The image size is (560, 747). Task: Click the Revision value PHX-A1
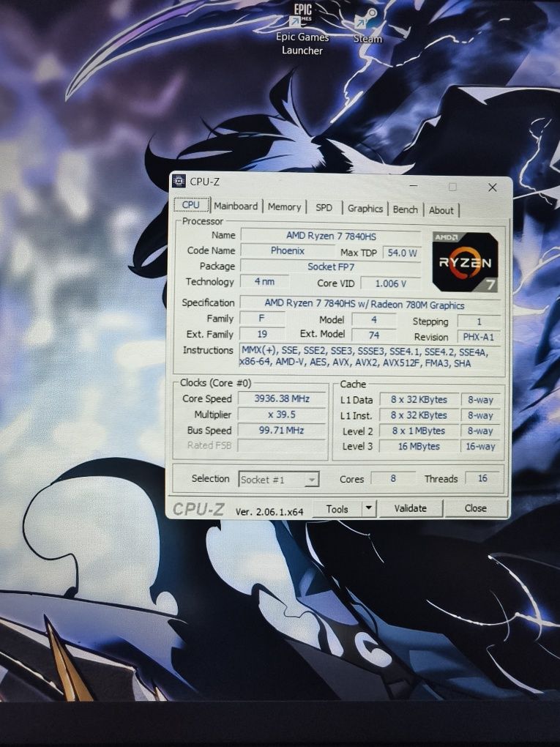pyautogui.click(x=479, y=337)
